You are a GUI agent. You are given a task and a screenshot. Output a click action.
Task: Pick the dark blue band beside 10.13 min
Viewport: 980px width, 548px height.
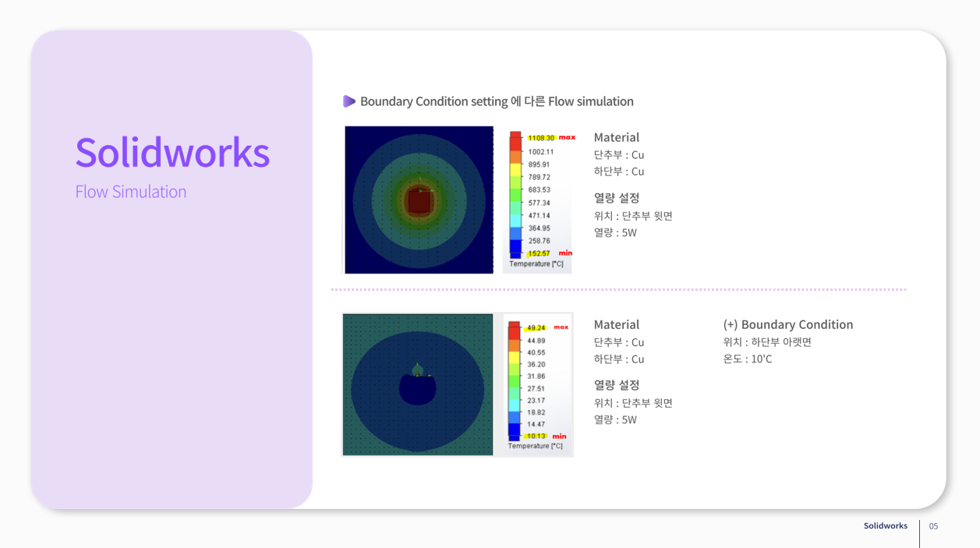tap(514, 432)
